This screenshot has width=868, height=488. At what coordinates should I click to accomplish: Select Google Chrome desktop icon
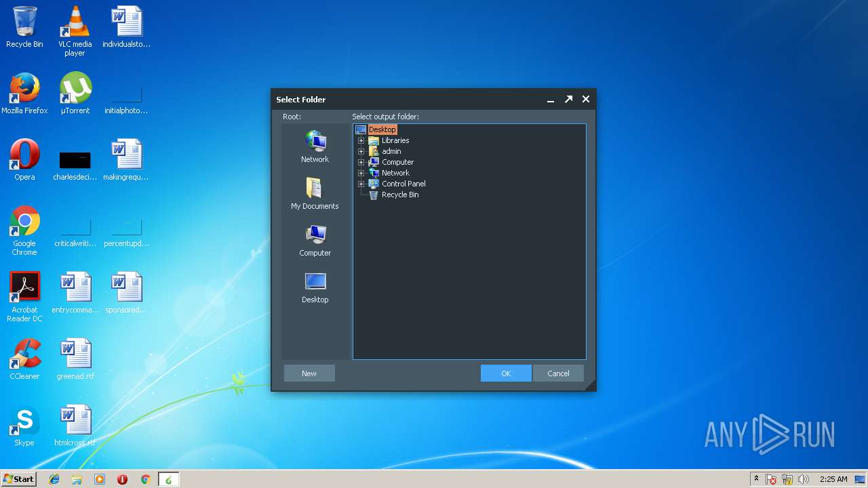tap(24, 230)
